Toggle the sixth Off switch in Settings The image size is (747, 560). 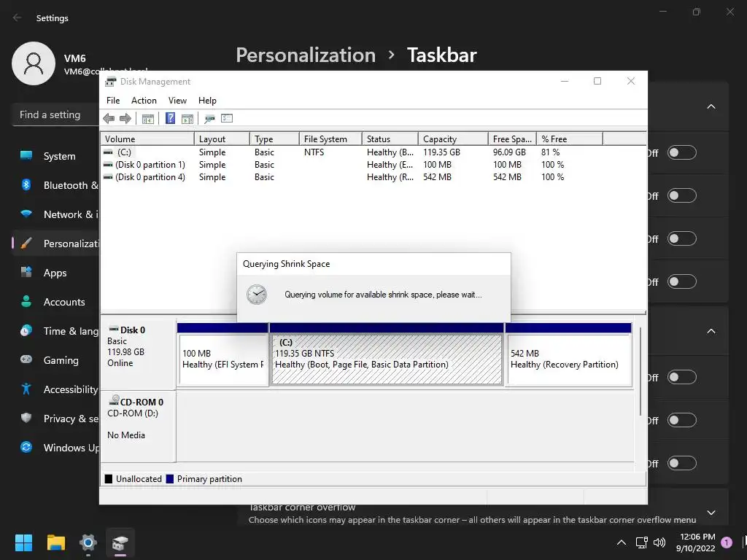(682, 420)
